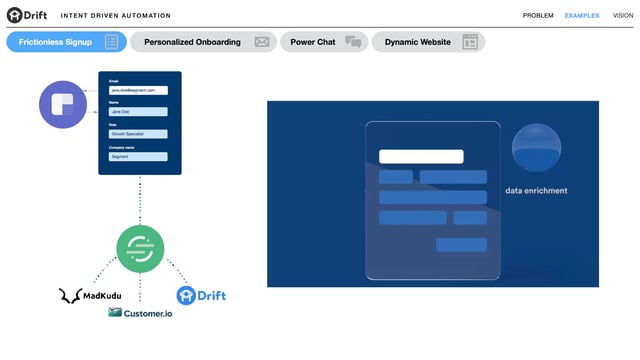Click the Drift logo in the header
The image size is (640, 360).
pos(27,16)
